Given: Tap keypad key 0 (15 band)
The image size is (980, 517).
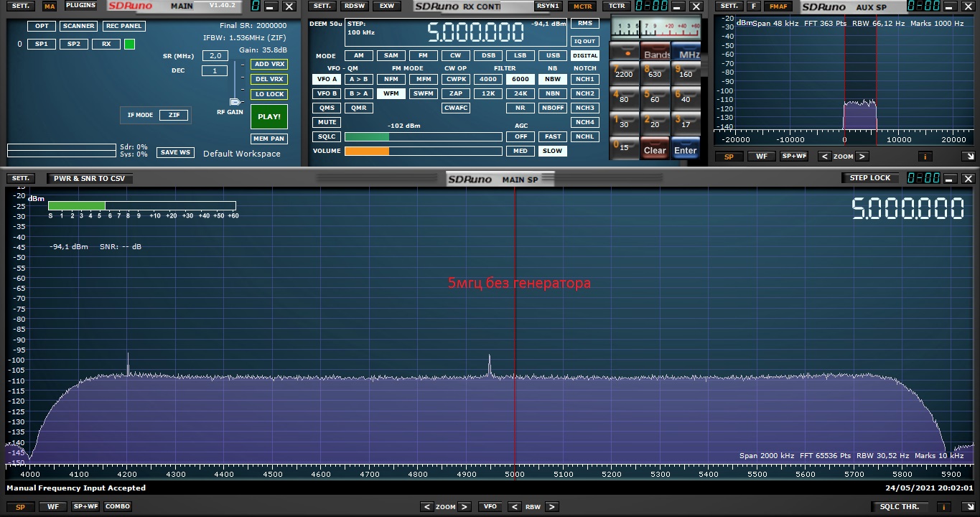Looking at the screenshot, I should [624, 147].
